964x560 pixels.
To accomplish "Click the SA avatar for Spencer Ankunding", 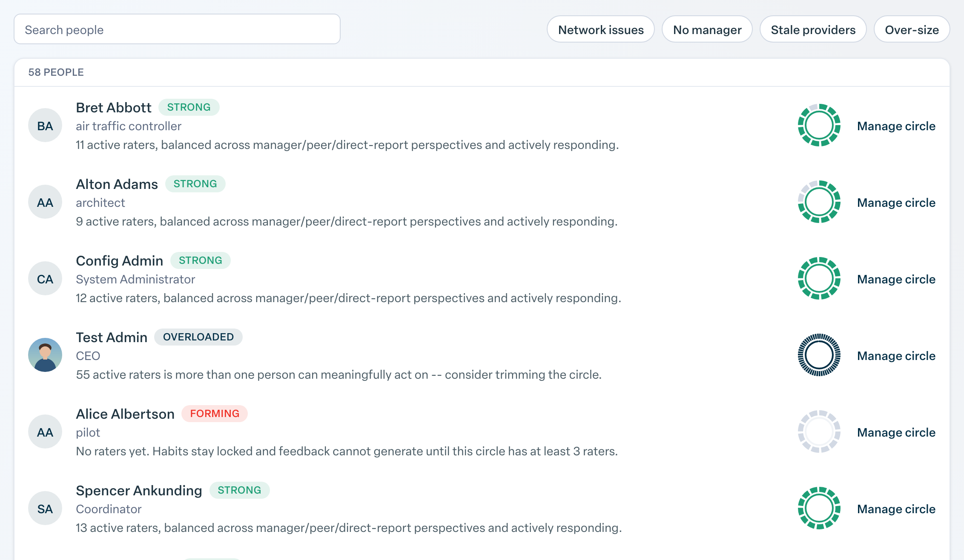I will (x=45, y=508).
